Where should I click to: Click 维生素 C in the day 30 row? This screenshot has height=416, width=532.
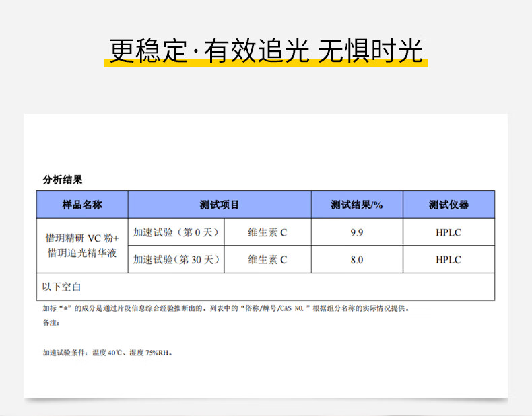click(268, 259)
